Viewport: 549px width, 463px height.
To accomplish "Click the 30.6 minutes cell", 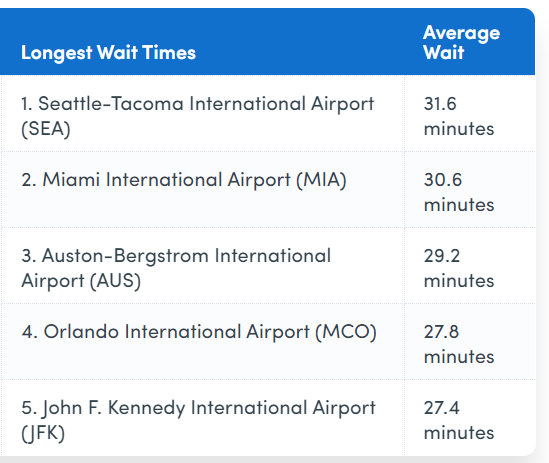I will (459, 192).
